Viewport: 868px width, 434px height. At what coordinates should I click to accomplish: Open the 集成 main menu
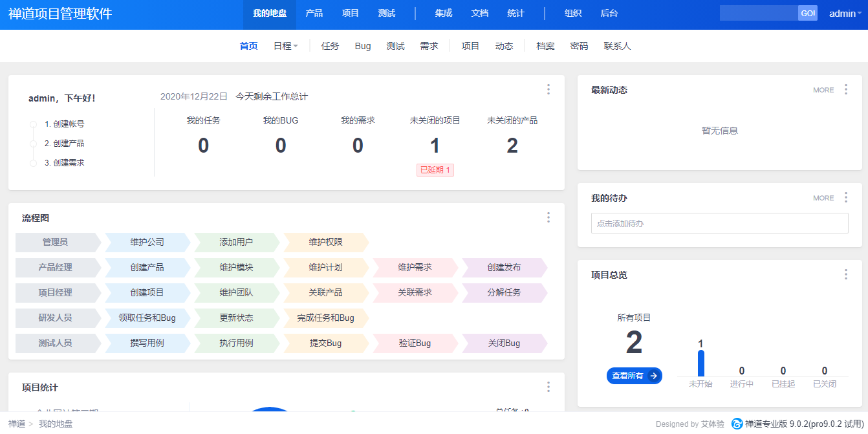444,14
